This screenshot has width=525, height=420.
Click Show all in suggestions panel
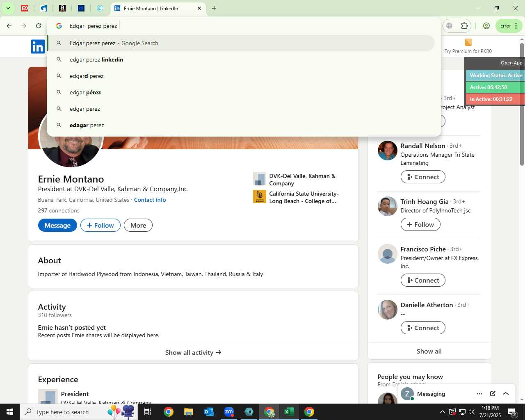pyautogui.click(x=429, y=351)
